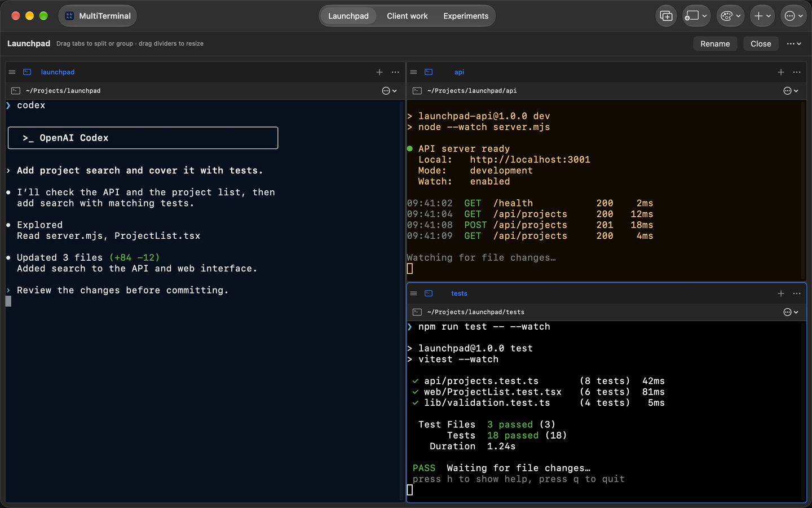Click the Close button next to Rename
Viewport: 812px width, 508px height.
(x=761, y=43)
